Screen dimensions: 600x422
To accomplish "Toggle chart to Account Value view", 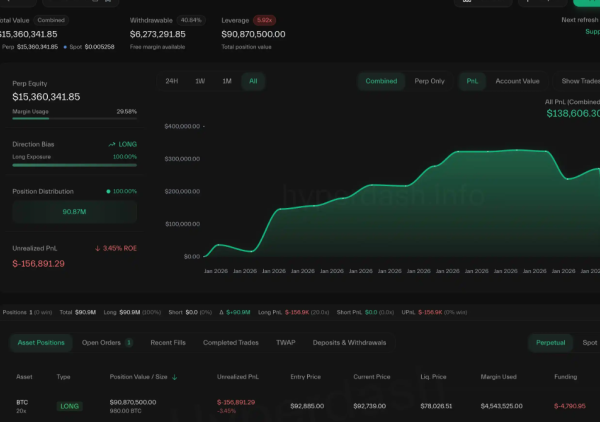I will (x=517, y=81).
